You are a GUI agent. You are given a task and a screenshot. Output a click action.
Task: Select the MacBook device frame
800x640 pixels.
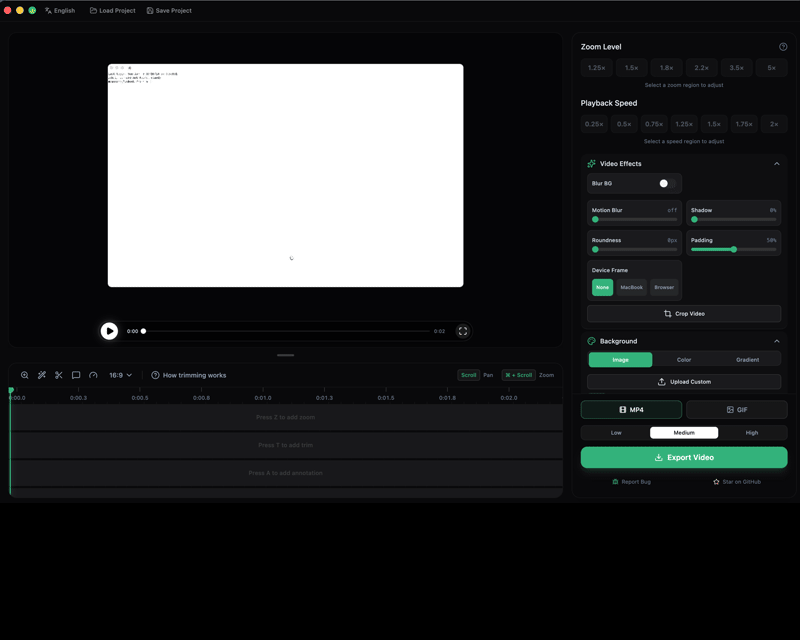click(x=631, y=287)
